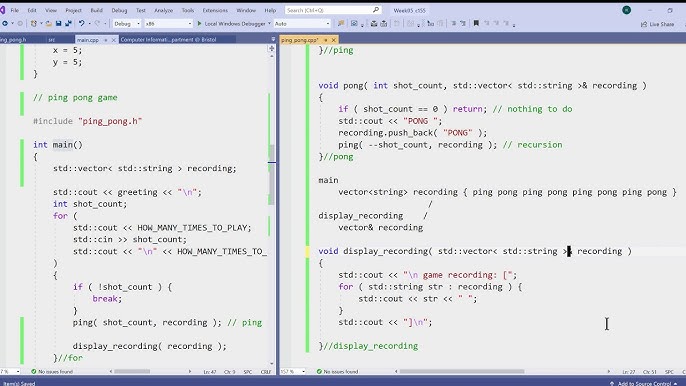Switch to the main.cpp tab

tap(88, 40)
